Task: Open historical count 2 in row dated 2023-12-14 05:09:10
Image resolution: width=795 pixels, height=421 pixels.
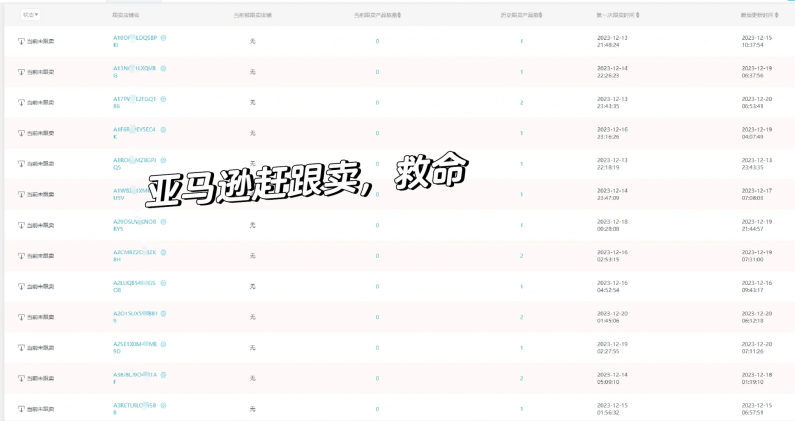Action: click(521, 378)
